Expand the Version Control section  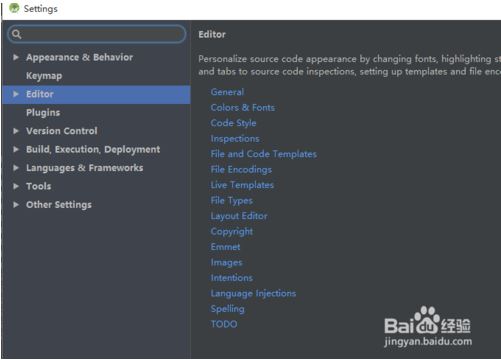point(16,131)
